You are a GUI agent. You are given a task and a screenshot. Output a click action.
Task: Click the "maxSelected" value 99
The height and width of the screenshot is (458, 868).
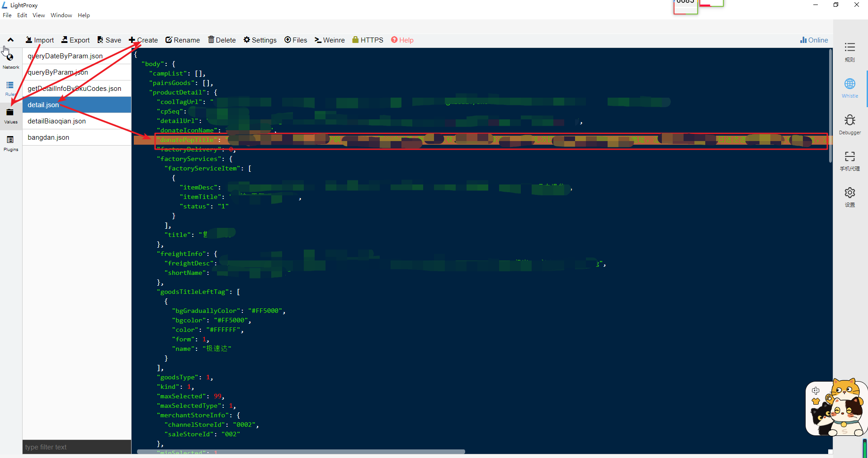coord(217,396)
